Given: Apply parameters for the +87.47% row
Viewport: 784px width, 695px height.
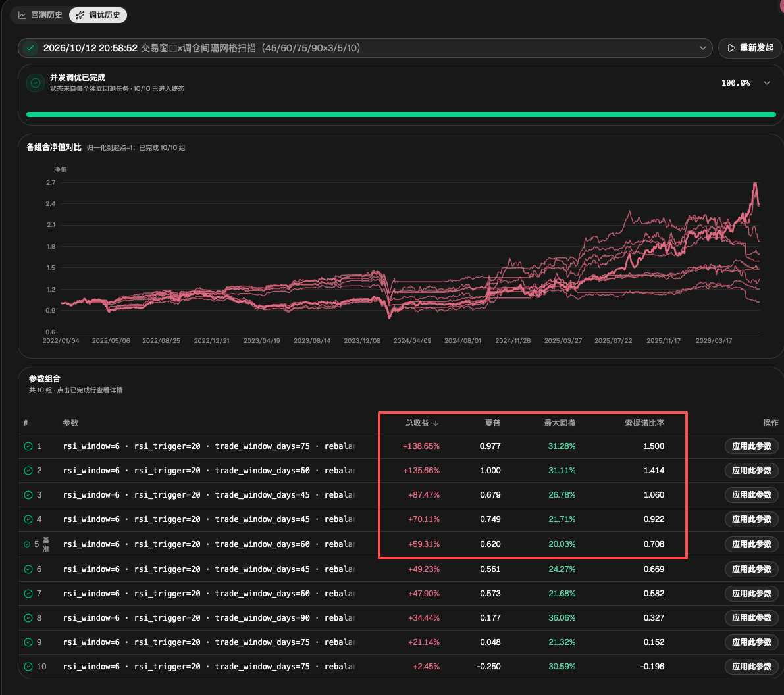Looking at the screenshot, I should point(752,494).
